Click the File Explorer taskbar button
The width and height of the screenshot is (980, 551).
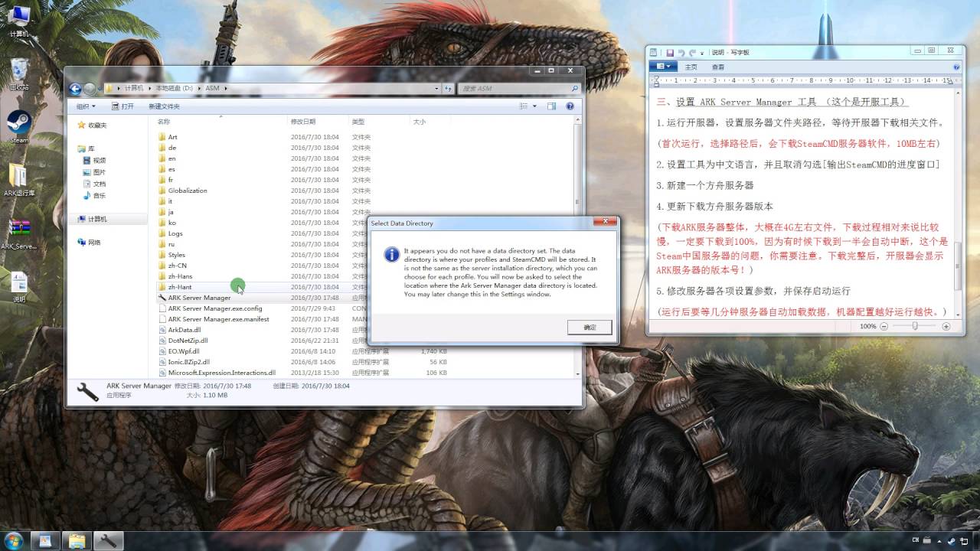(77, 540)
